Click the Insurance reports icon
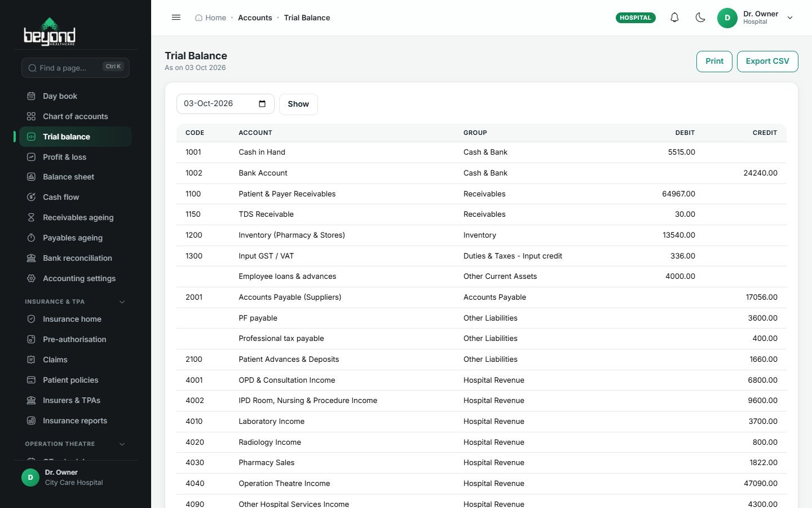 pyautogui.click(x=31, y=421)
